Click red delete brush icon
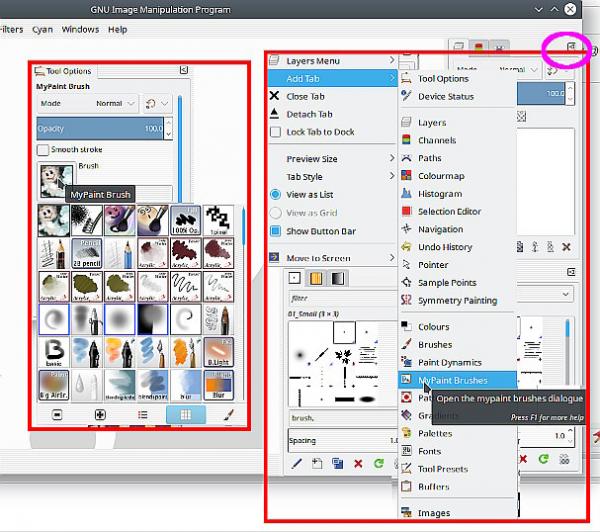The height and width of the screenshot is (532, 600). tap(358, 464)
